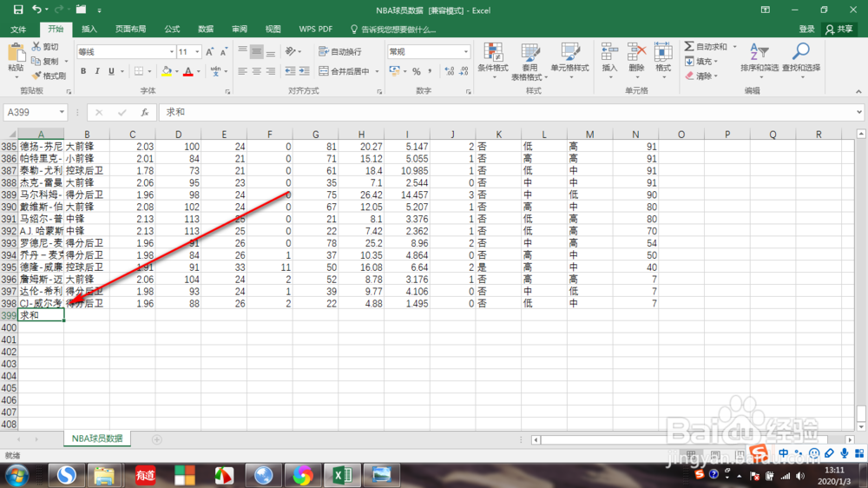
Task: Open Cell Styles (单元格样式)
Action: [x=569, y=60]
